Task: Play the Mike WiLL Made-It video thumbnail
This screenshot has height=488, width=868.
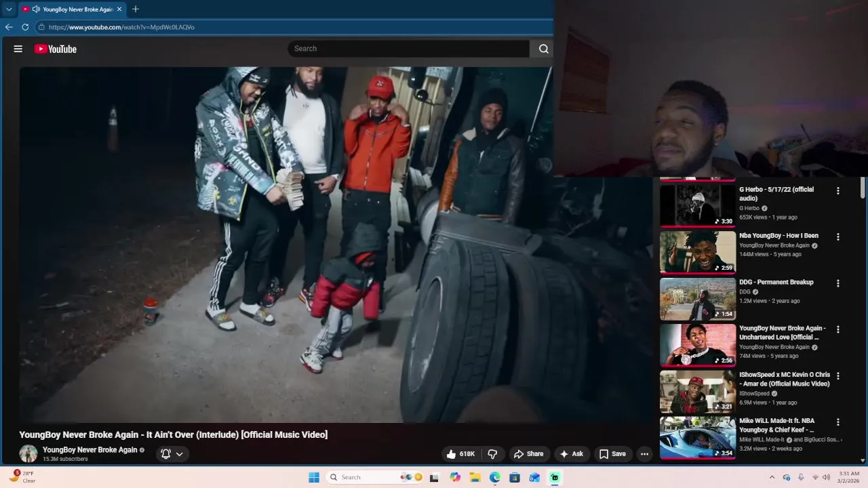Action: [698, 438]
